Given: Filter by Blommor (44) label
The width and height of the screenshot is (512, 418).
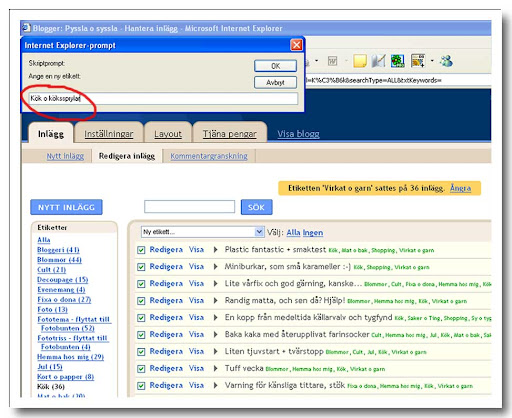Looking at the screenshot, I should 59,260.
